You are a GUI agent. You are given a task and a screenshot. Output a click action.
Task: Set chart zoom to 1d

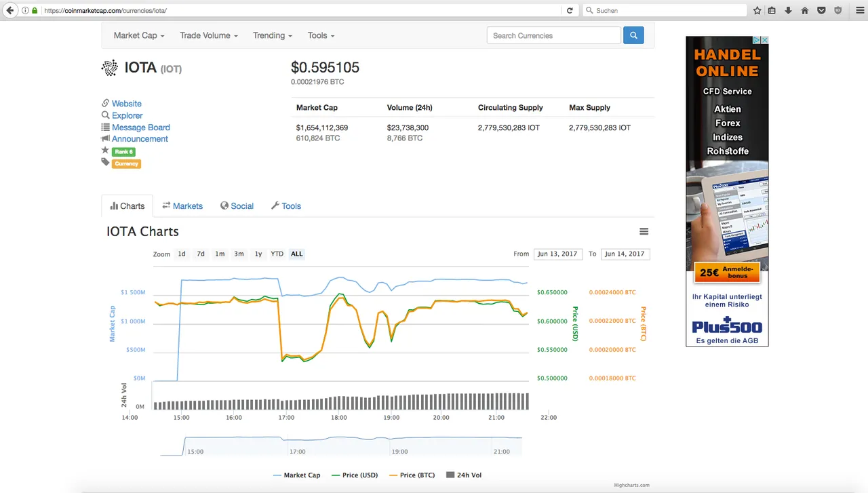(x=182, y=254)
